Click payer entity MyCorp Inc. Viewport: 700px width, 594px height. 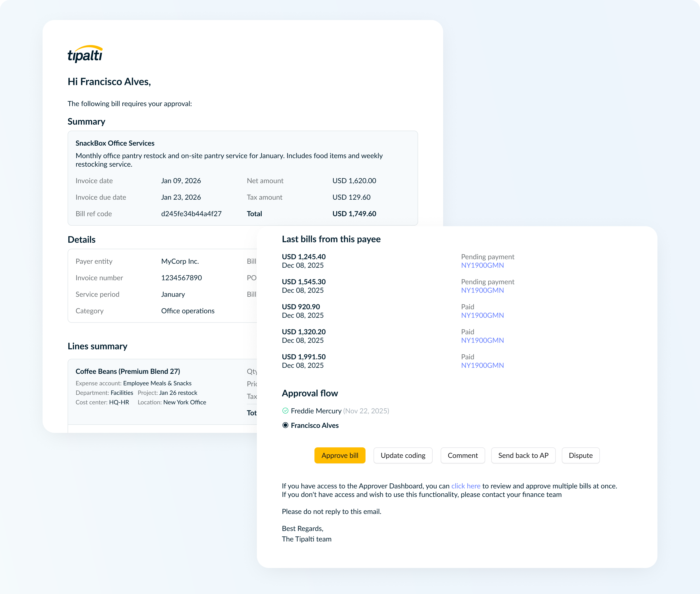click(180, 261)
